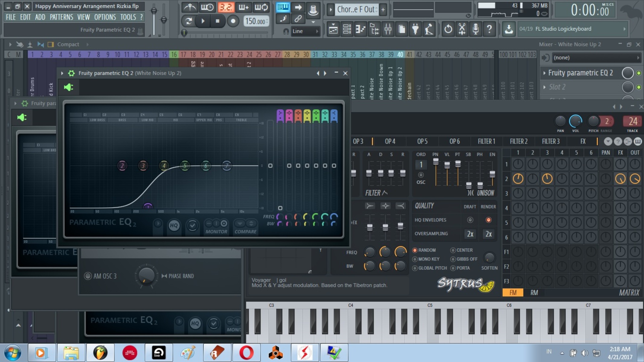Screen dimensions: 644x362
Task: Click the purple band 1 type icon
Action: coord(280,116)
